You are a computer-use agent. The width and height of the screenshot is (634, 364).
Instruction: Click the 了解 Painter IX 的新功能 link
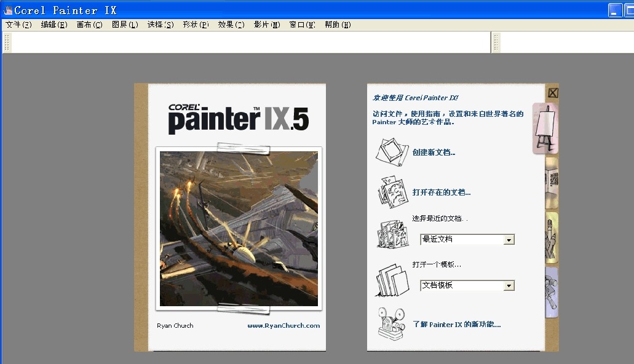(x=457, y=325)
